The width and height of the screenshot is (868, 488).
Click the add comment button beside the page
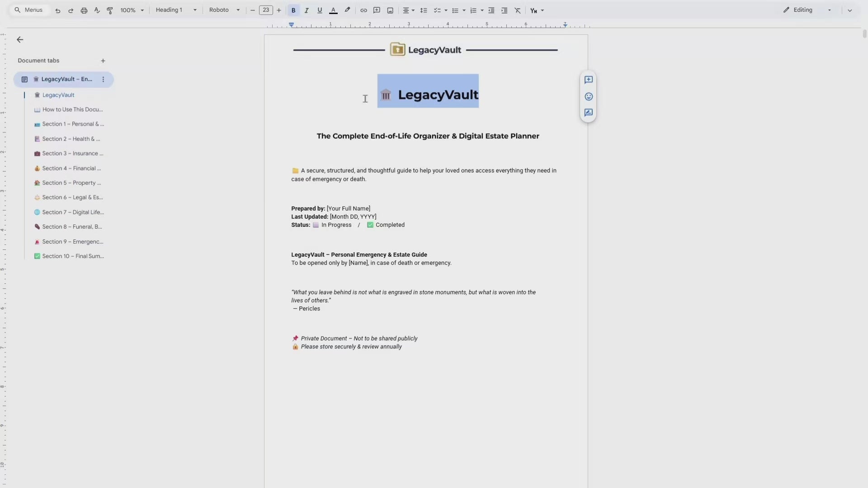588,80
